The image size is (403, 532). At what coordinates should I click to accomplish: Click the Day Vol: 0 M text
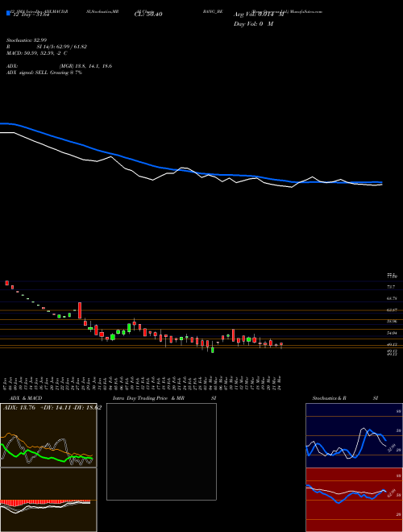point(253,24)
